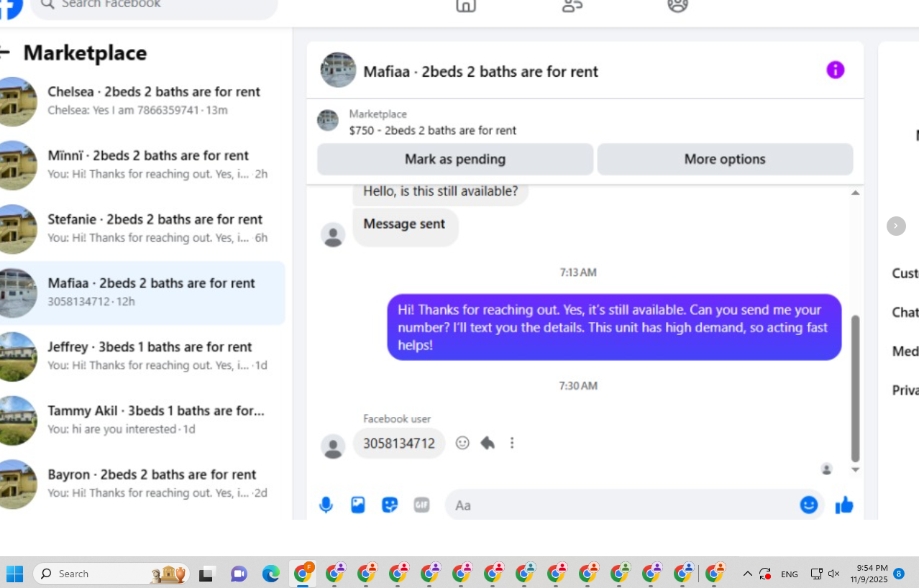Click ENG language indicator in tray

[x=790, y=574]
